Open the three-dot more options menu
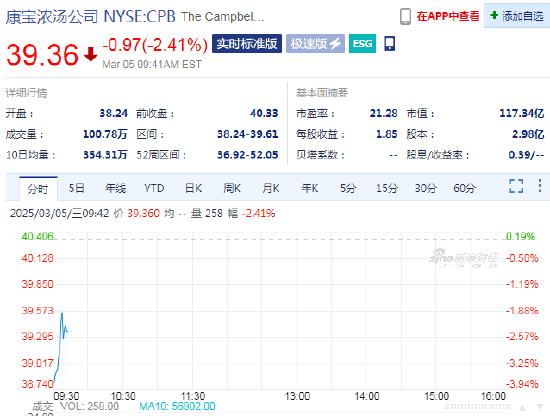Viewport: 550px width, 416px height. click(x=540, y=186)
